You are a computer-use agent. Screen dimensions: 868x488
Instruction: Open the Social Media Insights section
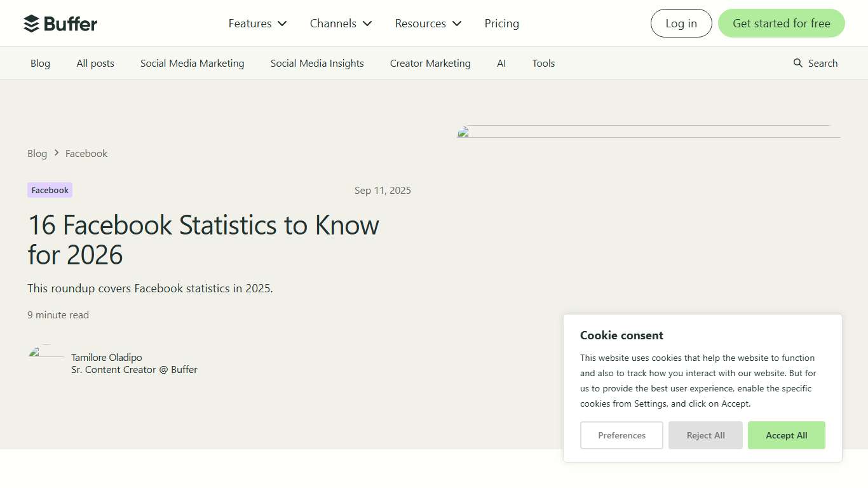[x=317, y=63]
